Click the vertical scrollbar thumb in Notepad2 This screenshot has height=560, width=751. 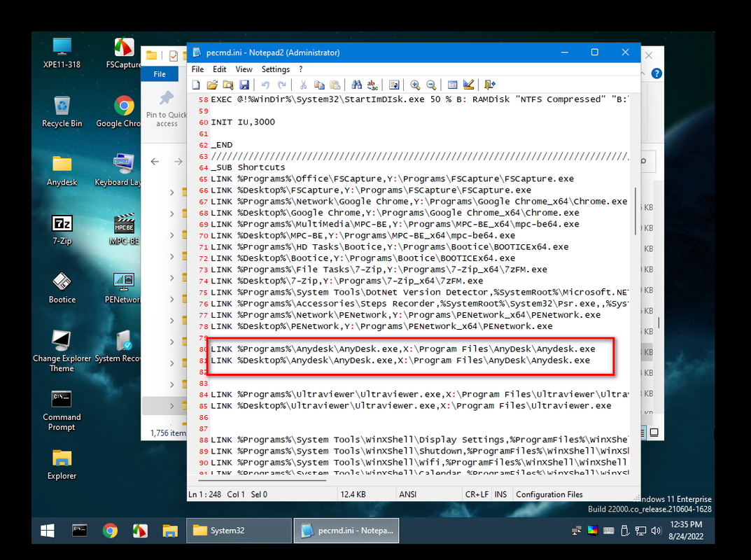[635, 211]
